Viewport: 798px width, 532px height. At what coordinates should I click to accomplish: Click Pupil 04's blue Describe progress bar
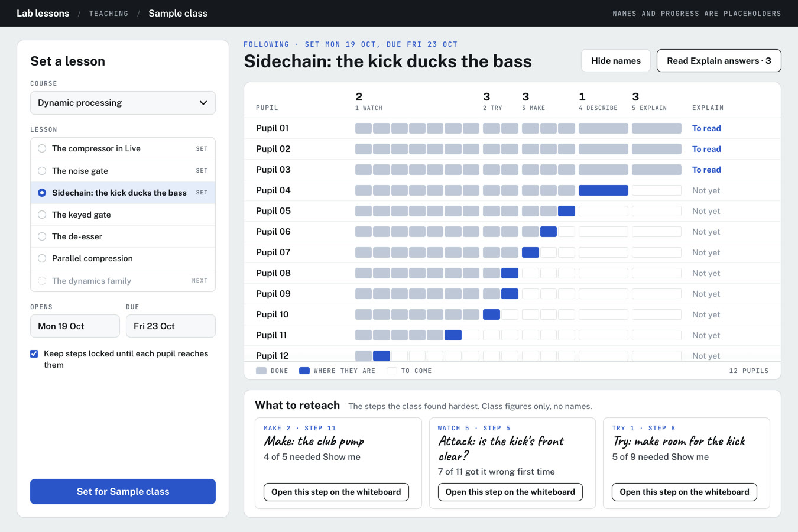[604, 190]
